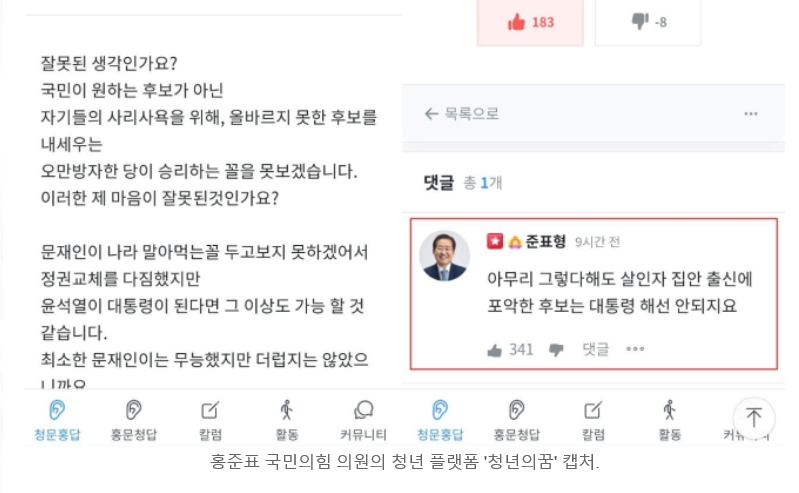Like the 준표형 comment with thumbs-up icon
The width and height of the screenshot is (799, 493).
point(495,350)
